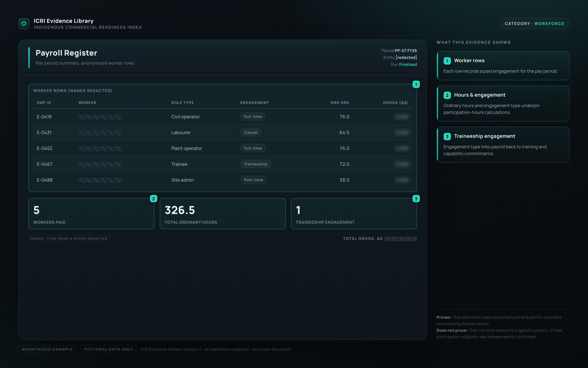Click the ICRI Evidence Library logo icon
This screenshot has width=588, height=368.
tap(24, 24)
